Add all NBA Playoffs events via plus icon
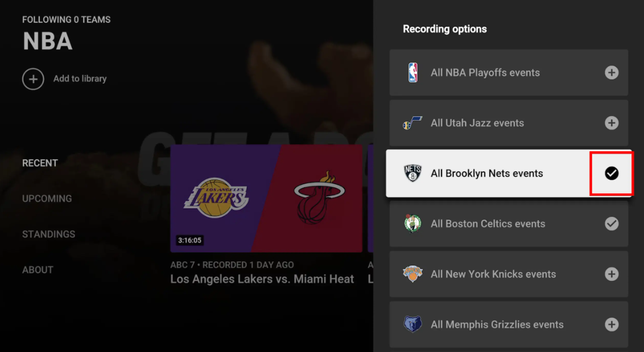This screenshot has height=352, width=644. (612, 73)
